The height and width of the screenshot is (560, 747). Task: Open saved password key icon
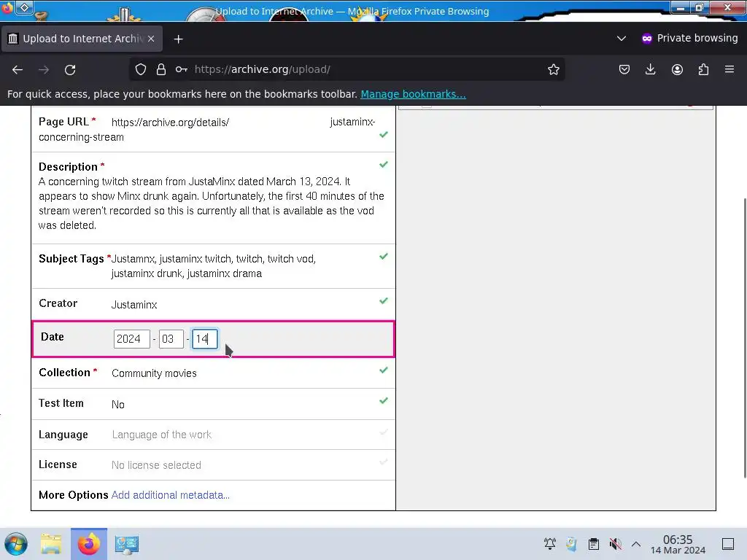click(x=181, y=69)
